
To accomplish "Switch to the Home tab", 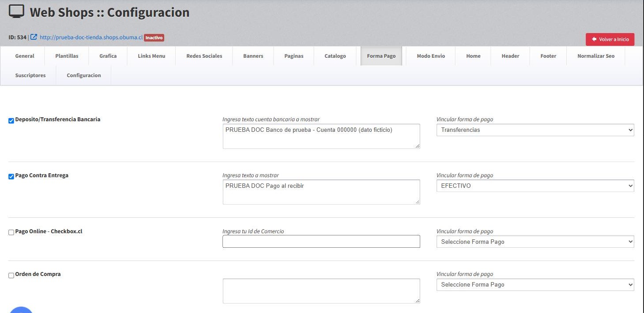I will pos(473,56).
